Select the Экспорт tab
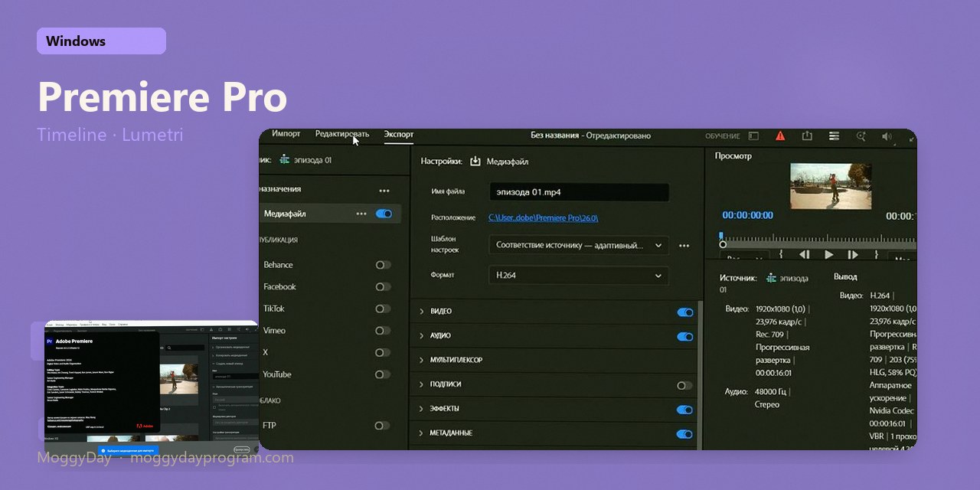Screen dimensions: 980x490 398,134
